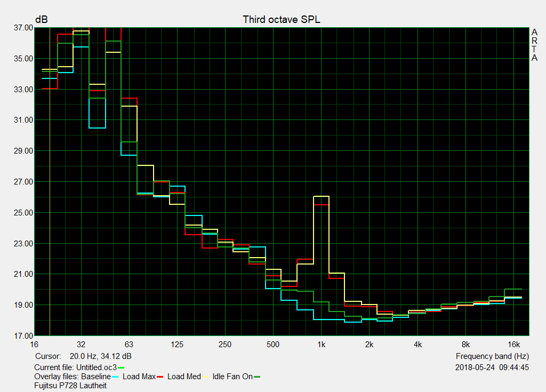Click the 35.00 y-axis value
The image size is (546, 392).
[23, 59]
